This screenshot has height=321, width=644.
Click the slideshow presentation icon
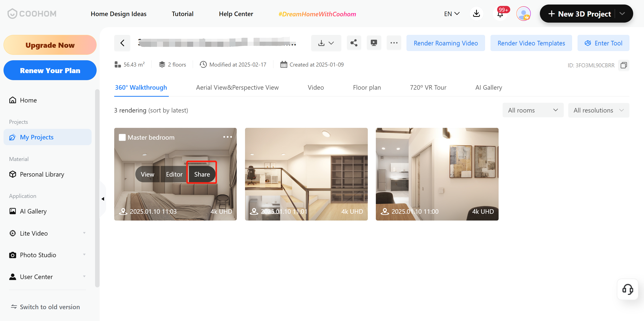[374, 43]
